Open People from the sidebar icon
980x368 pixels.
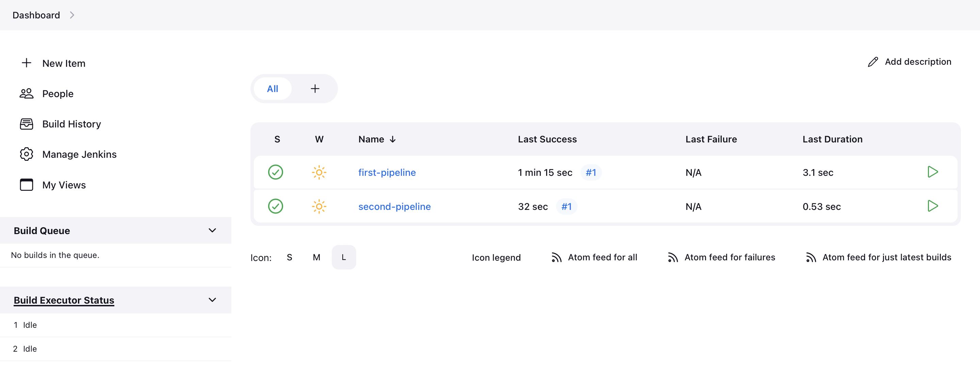coord(26,93)
